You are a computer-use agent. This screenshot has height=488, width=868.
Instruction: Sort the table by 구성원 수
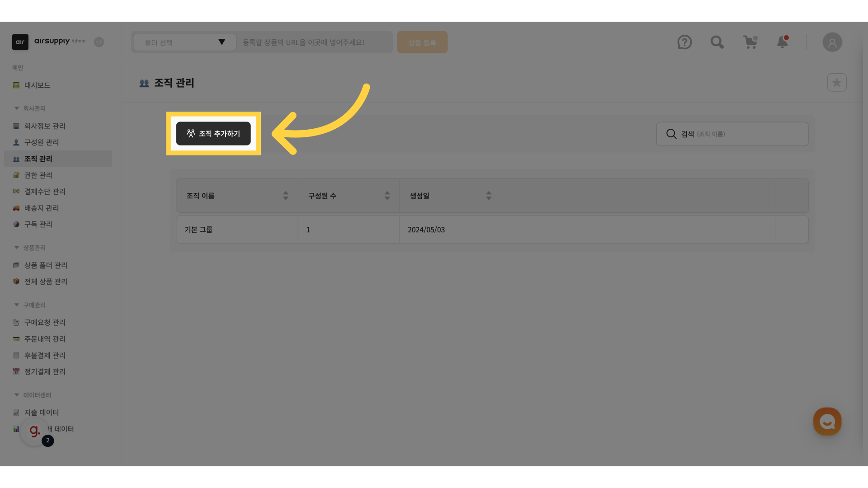pos(387,196)
